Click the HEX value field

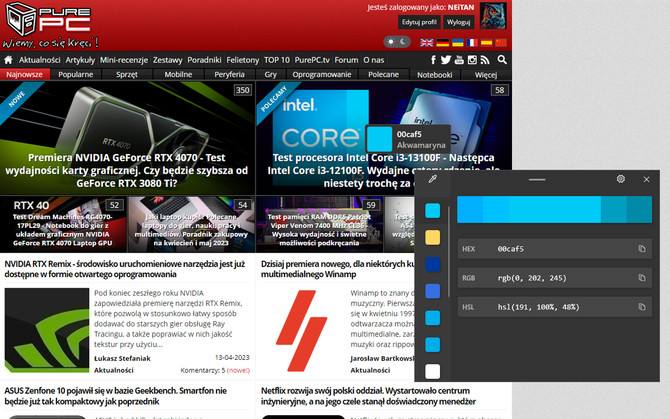(555, 249)
